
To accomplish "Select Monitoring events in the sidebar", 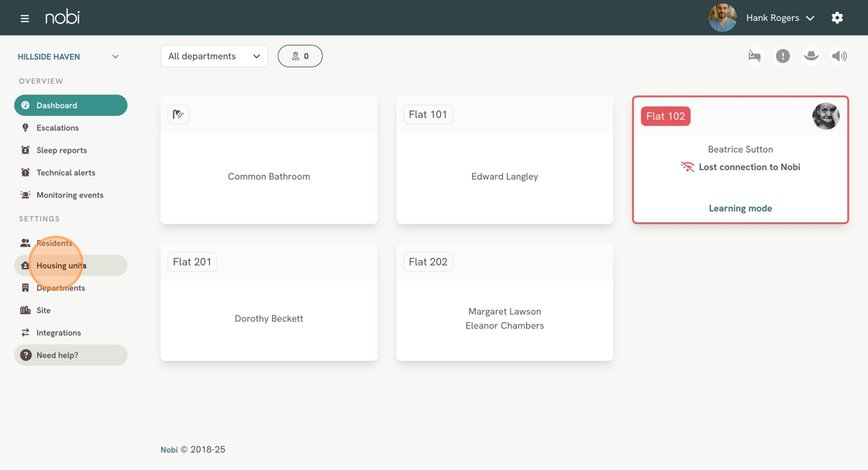I will [x=70, y=195].
